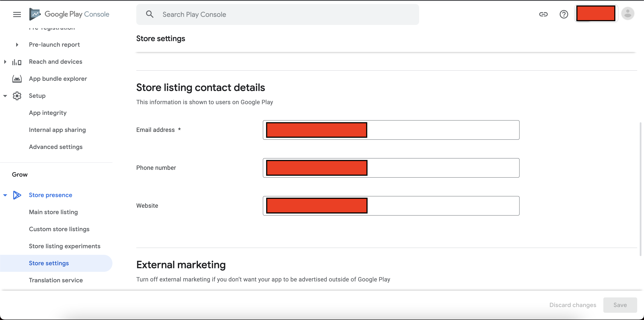
Task: Click the hamburger menu icon
Action: [16, 14]
